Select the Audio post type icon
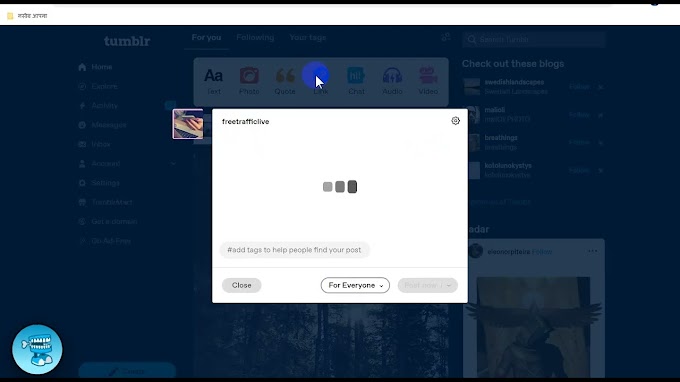The height and width of the screenshot is (382, 680). [x=392, y=76]
